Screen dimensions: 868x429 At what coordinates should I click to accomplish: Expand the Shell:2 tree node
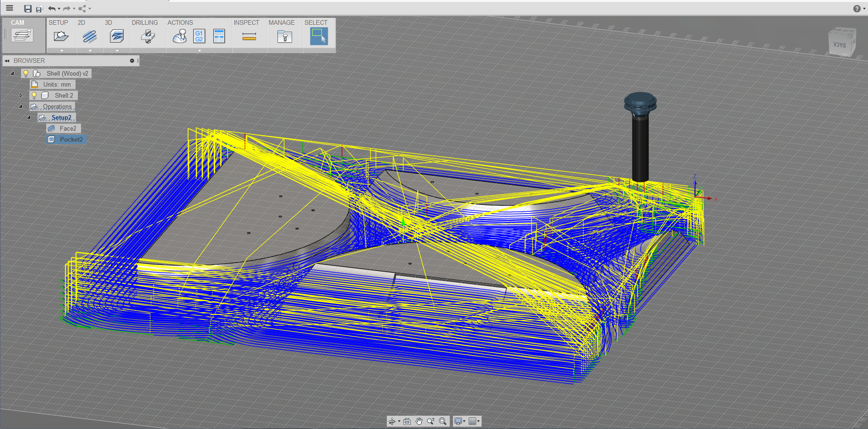tap(21, 95)
